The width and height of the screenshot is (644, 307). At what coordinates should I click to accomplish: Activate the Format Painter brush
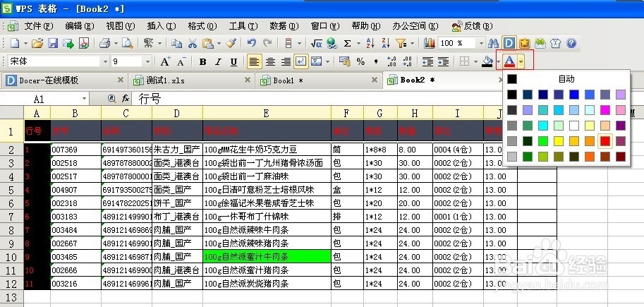tap(231, 43)
